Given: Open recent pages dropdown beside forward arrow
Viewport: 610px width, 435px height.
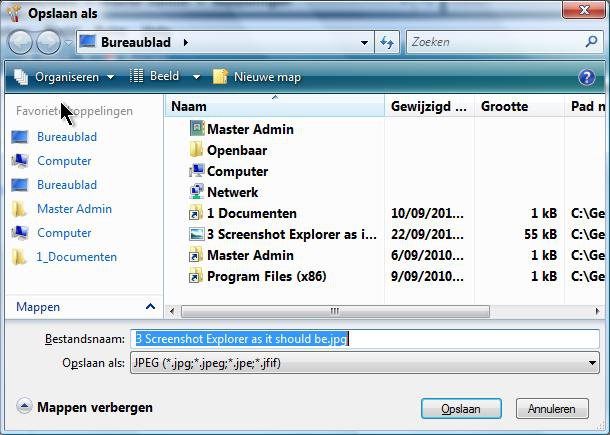Looking at the screenshot, I should [68, 42].
